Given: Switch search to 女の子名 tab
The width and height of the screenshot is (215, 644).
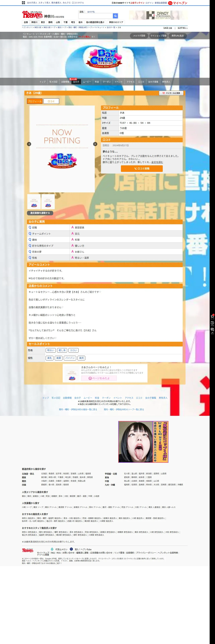Looking at the screenshot, I should point(91,12).
